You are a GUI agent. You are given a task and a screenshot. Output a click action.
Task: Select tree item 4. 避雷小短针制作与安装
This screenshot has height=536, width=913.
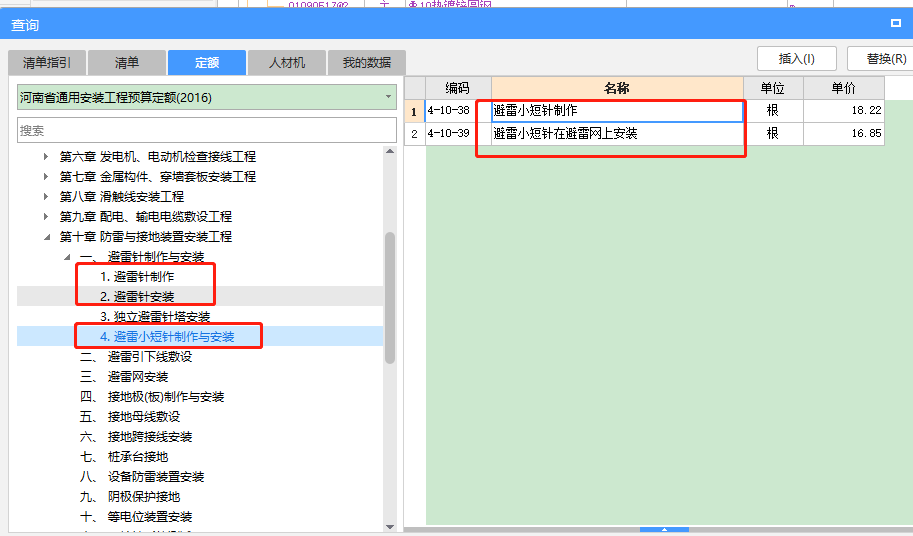click(x=167, y=336)
